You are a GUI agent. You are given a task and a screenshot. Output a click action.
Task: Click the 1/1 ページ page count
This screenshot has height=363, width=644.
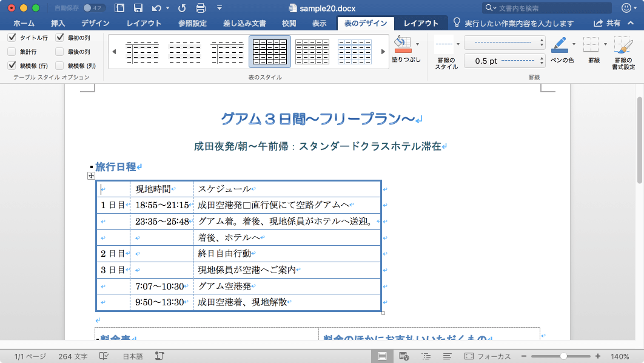30,356
